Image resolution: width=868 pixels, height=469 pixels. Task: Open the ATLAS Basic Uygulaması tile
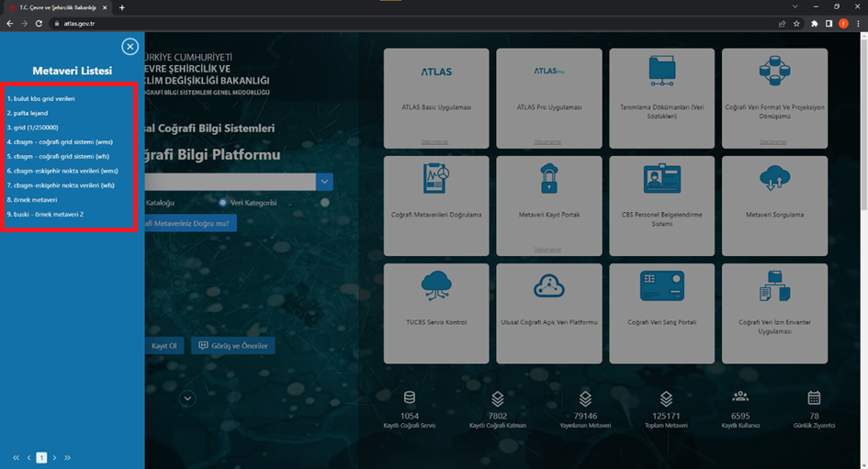pyautogui.click(x=436, y=98)
